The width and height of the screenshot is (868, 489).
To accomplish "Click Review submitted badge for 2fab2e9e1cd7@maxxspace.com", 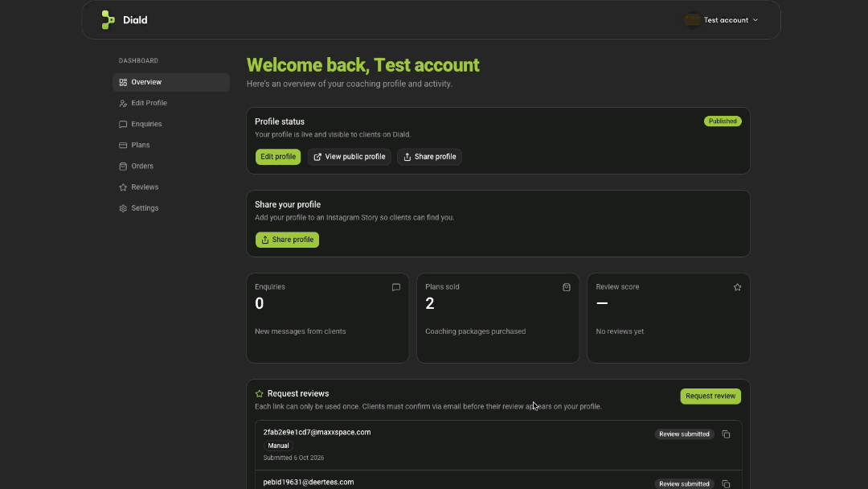I will click(x=684, y=434).
